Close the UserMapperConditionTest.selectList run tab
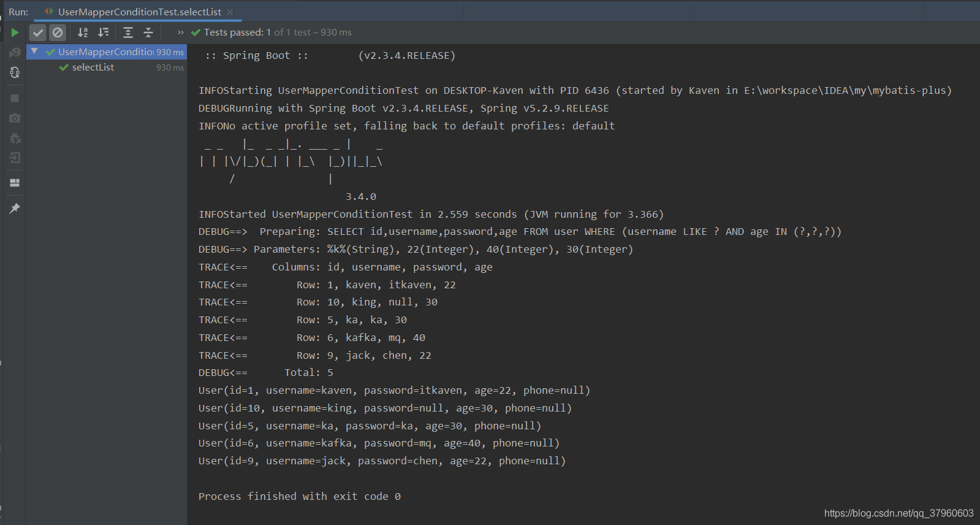The height and width of the screenshot is (525, 980). [230, 12]
